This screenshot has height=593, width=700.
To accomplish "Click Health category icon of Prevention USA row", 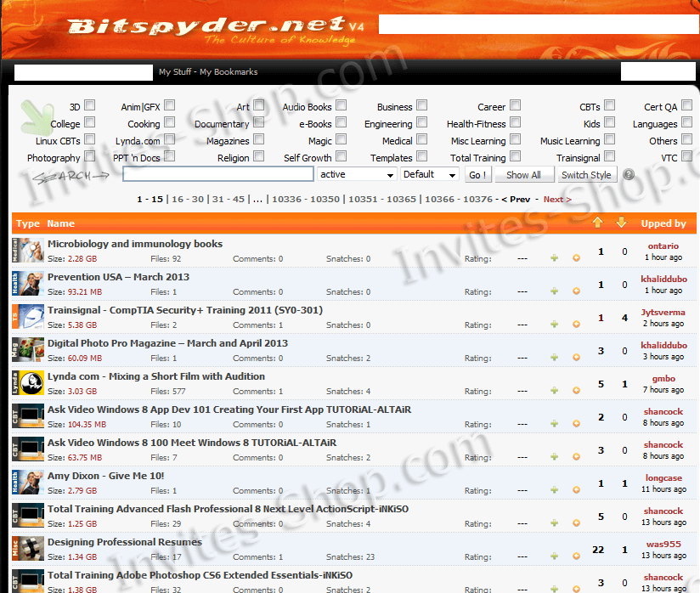I will 28,283.
